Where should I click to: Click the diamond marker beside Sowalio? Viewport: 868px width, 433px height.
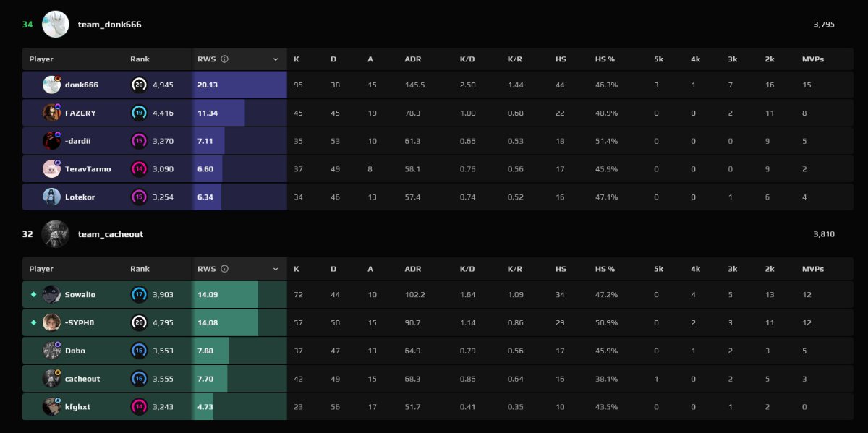33,294
